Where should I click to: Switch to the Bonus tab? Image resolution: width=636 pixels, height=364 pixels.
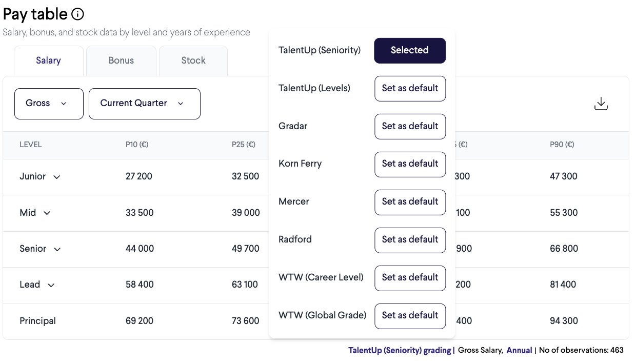(x=121, y=60)
